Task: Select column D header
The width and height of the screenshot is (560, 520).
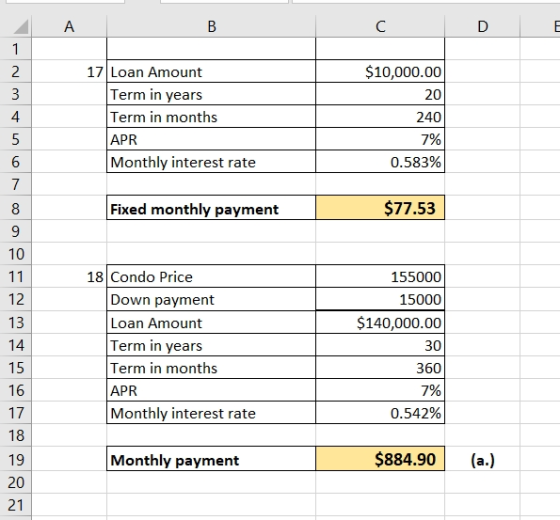Action: [482, 26]
